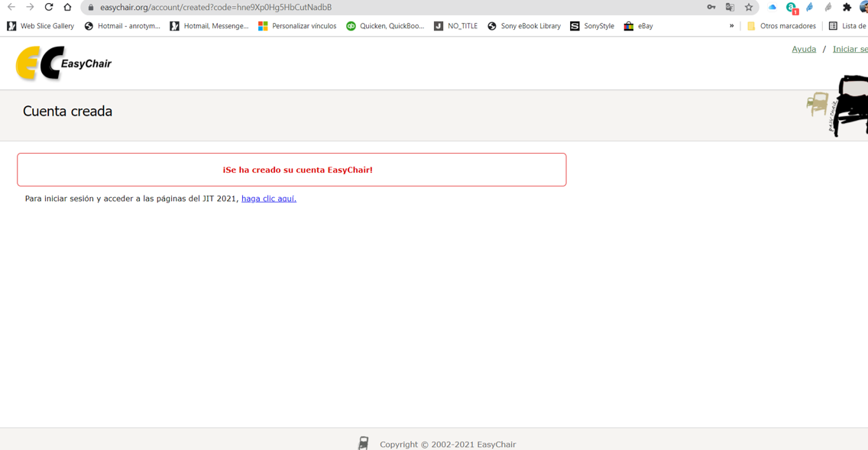Open the Hotmail, Messenger bookmark

(x=209, y=26)
